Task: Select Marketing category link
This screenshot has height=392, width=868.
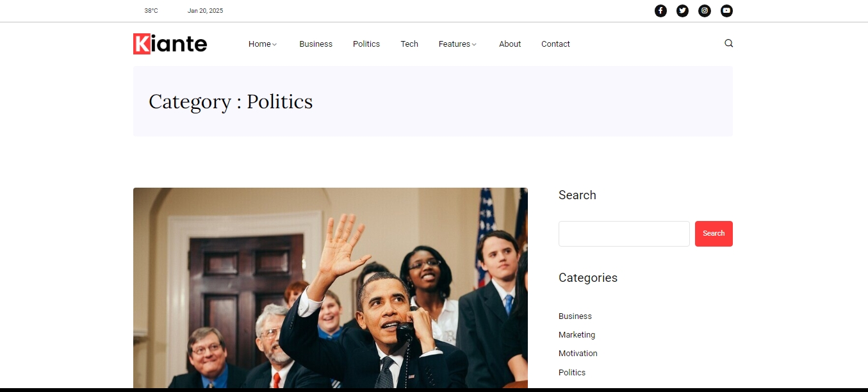Action: coord(577,335)
